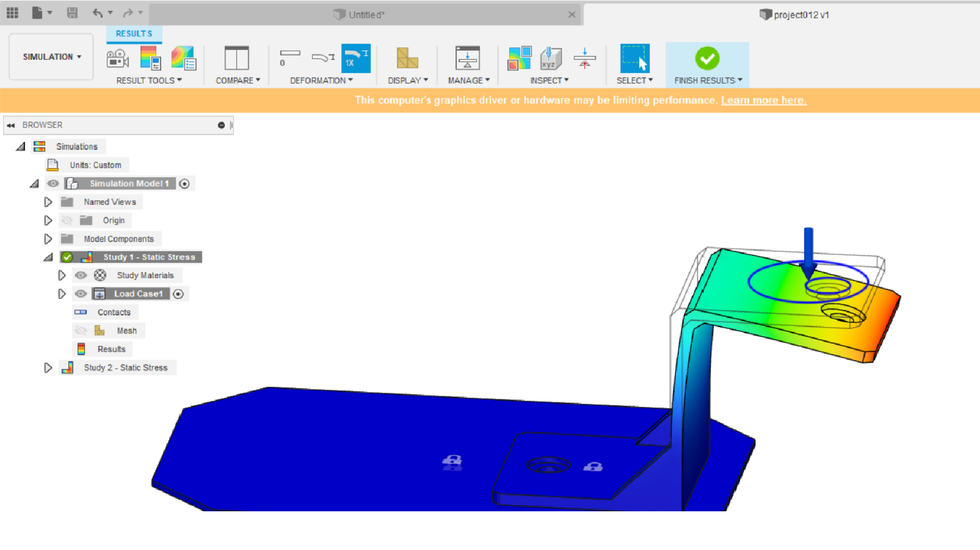The width and height of the screenshot is (980, 550).
Task: Collapse the Browser panel header
Action: pos(11,125)
